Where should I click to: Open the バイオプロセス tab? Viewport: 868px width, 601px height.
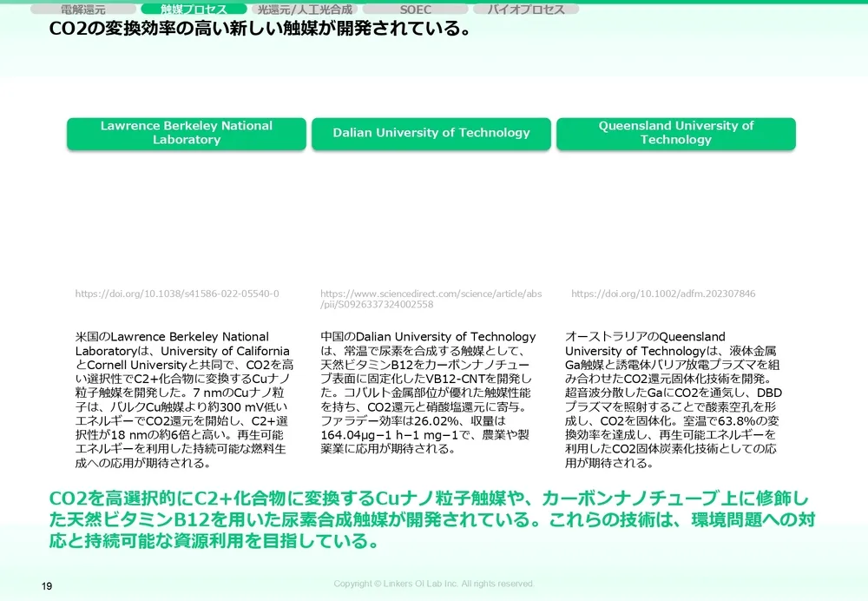pos(526,10)
